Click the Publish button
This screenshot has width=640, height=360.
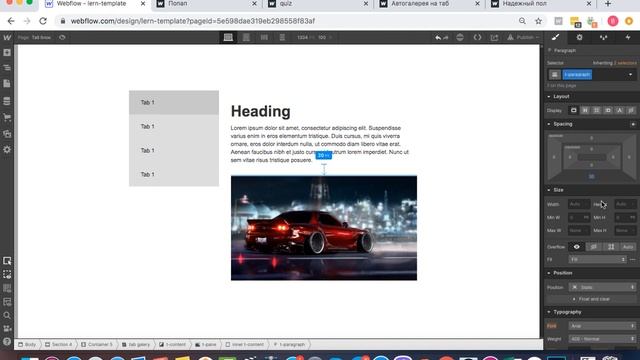point(523,38)
